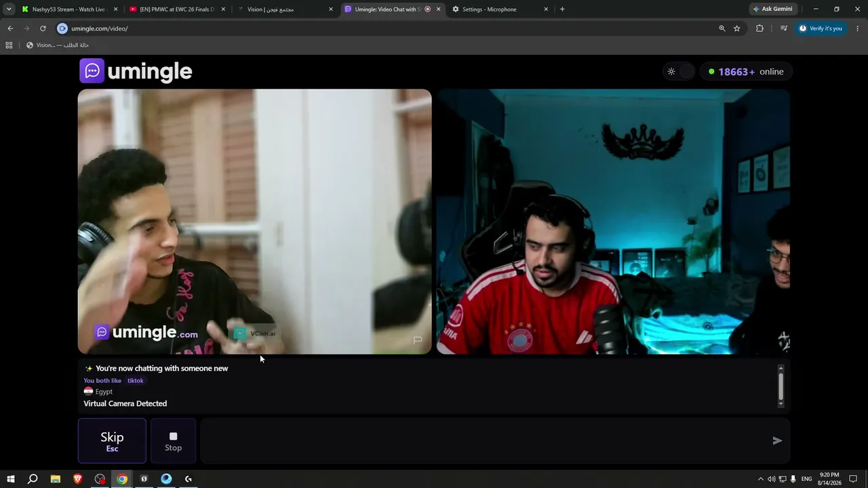This screenshot has height=488, width=868.
Task: Close the Settings - Microphone tab
Action: (x=546, y=9)
